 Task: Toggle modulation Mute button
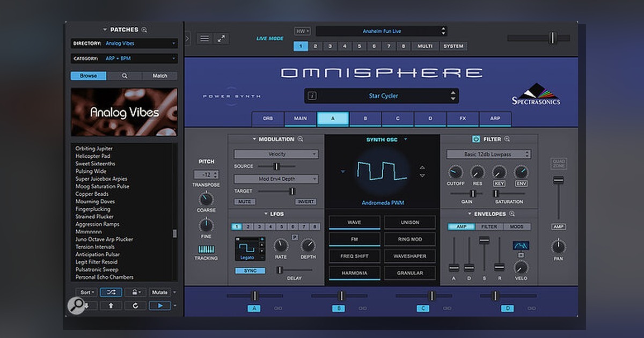point(244,202)
